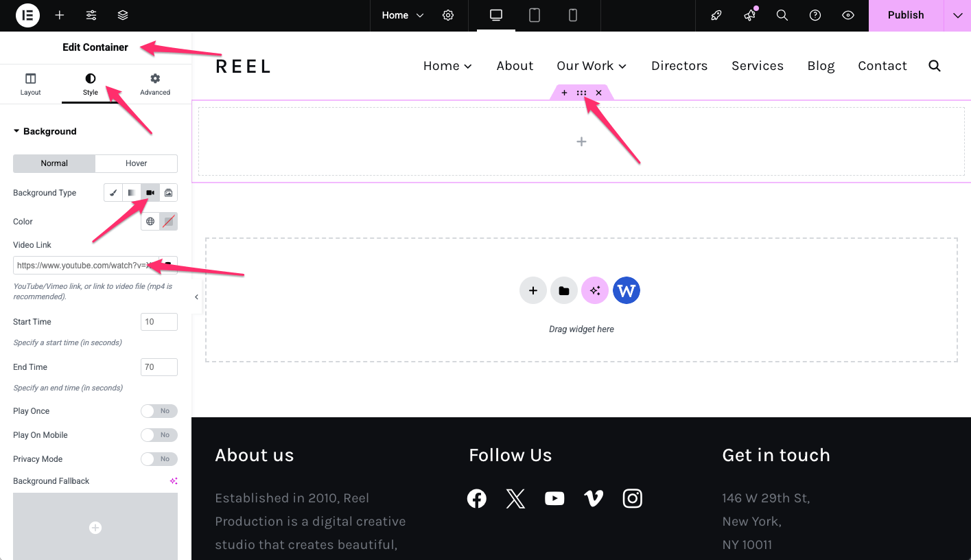Screen dimensions: 971x560
Task: Switch to mobile responsive view
Action: (573, 15)
